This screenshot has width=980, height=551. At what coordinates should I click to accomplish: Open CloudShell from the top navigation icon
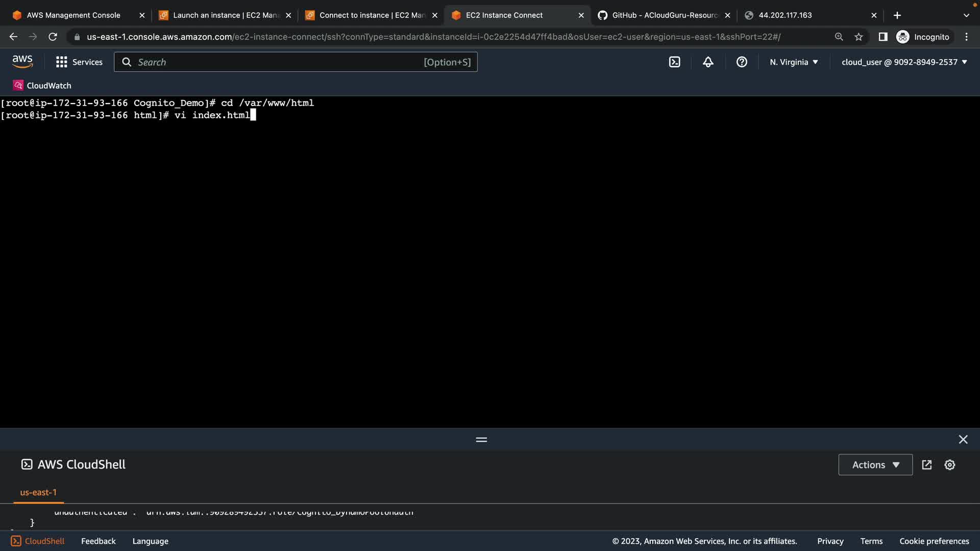tap(674, 62)
